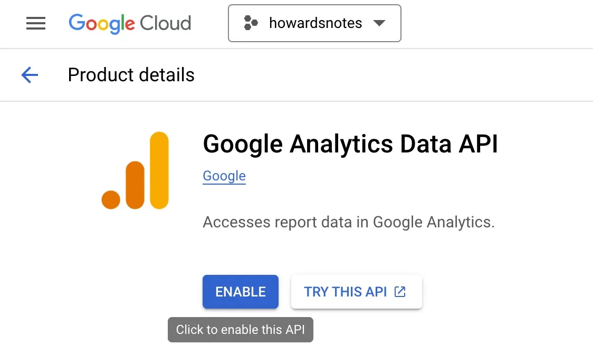Click the API description text
This screenshot has width=593, height=364.
point(348,222)
